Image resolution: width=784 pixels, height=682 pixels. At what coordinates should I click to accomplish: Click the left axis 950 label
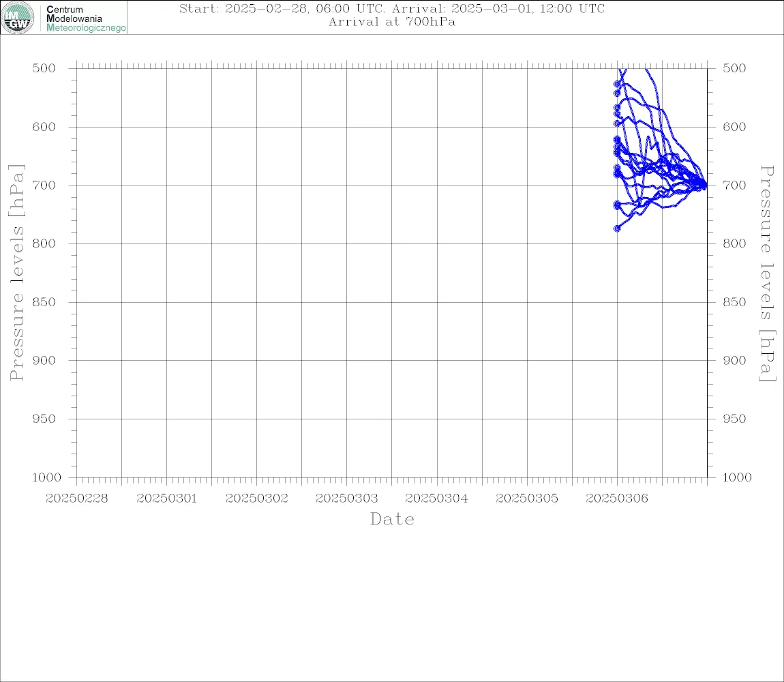click(x=44, y=418)
